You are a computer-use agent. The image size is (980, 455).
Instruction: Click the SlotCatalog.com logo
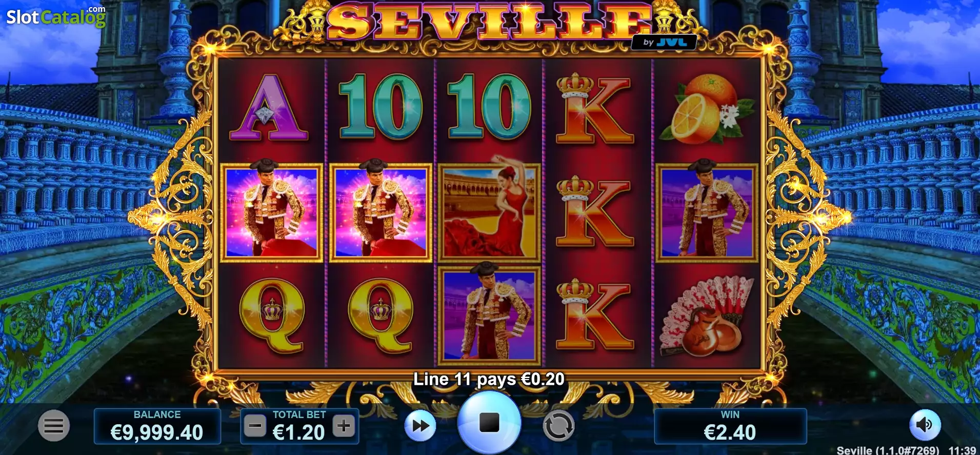pyautogui.click(x=56, y=16)
